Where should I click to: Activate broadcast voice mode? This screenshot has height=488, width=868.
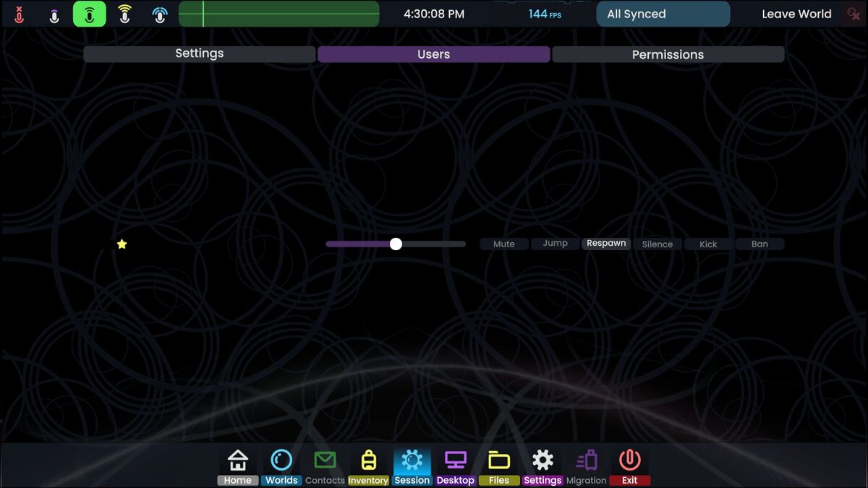coord(159,14)
